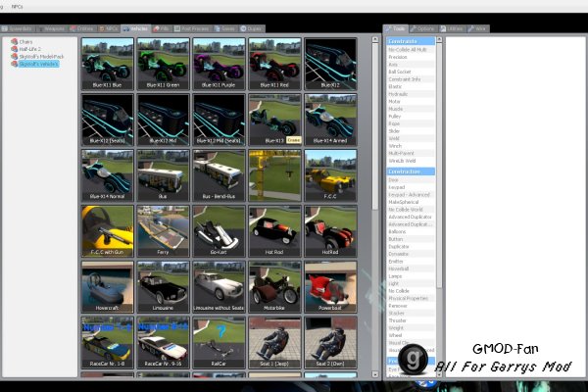This screenshot has height=392, width=588.
Task: Choose the Winch tool
Action: pyautogui.click(x=411, y=146)
